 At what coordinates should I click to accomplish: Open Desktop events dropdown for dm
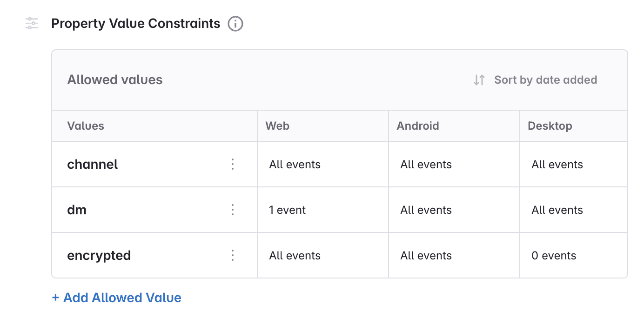(x=557, y=210)
